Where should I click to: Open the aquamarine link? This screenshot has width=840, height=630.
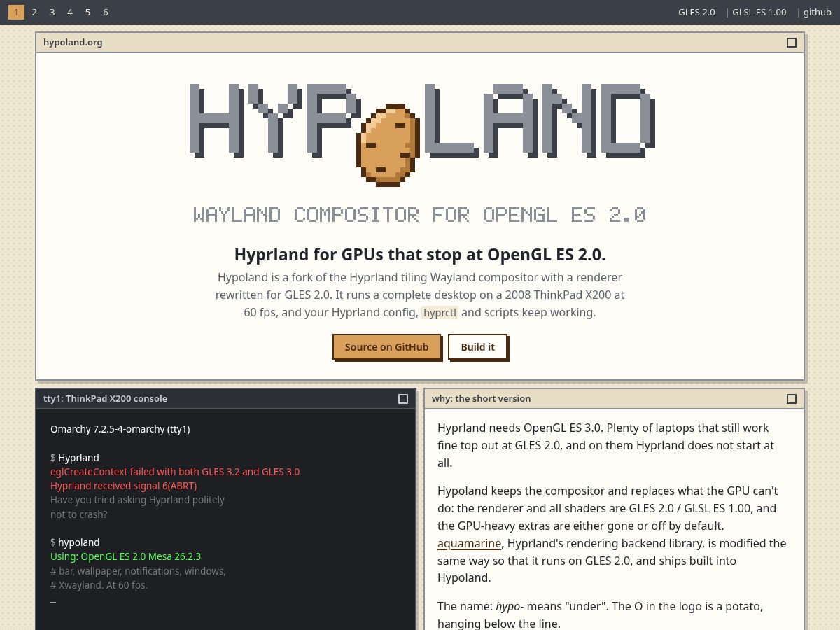coord(469,543)
